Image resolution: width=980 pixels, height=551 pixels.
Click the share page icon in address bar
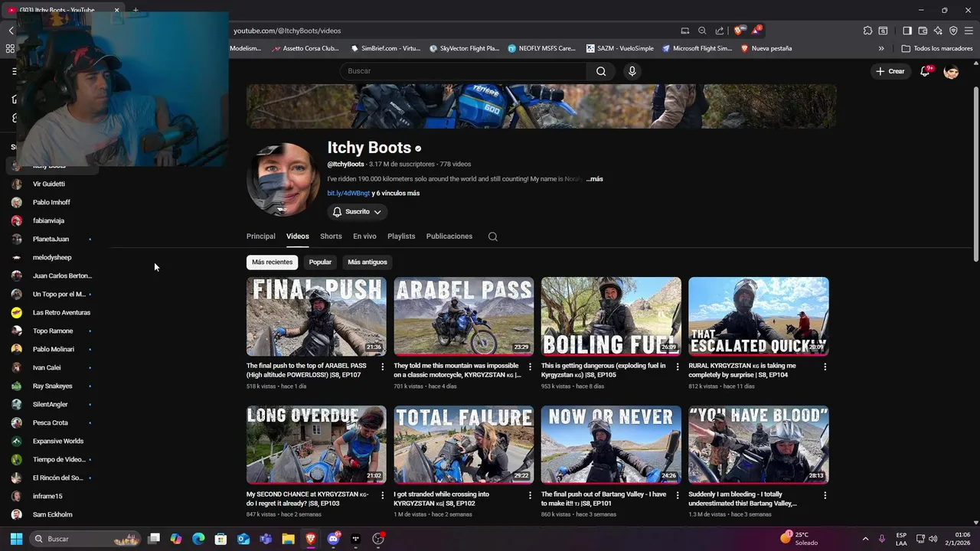(720, 31)
